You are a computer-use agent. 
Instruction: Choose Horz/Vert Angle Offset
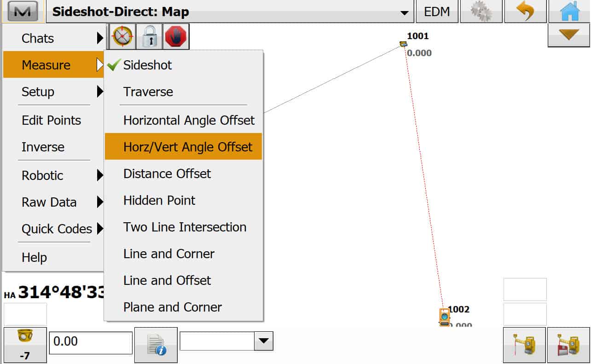pos(183,147)
